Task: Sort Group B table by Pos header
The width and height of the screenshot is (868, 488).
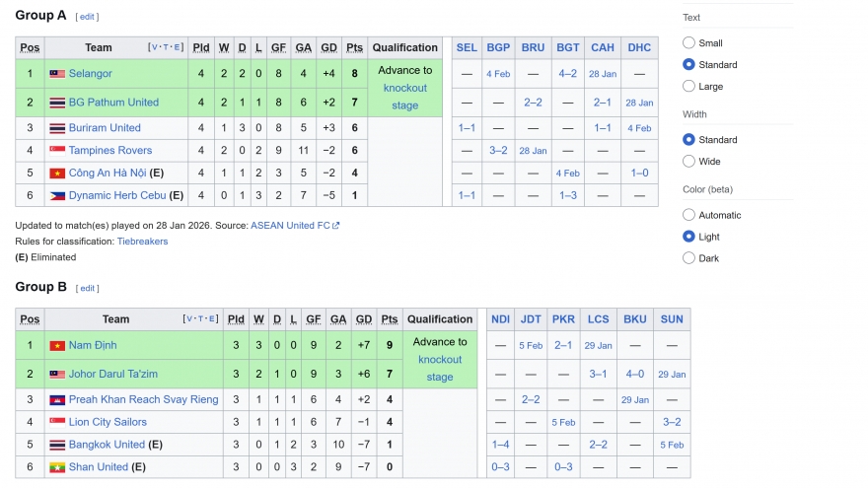Action: tap(31, 319)
